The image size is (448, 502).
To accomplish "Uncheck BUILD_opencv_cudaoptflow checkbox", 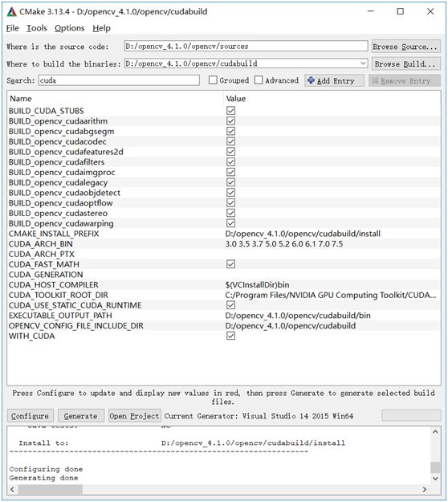I will (230, 203).
